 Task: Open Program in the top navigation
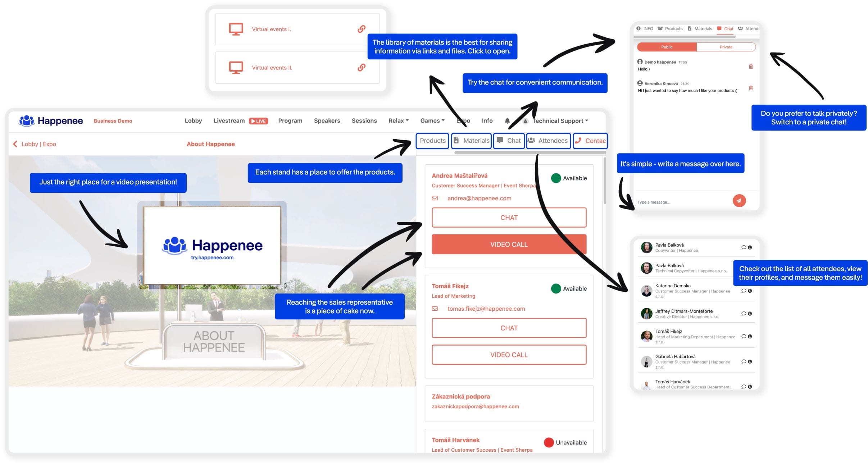(x=290, y=121)
